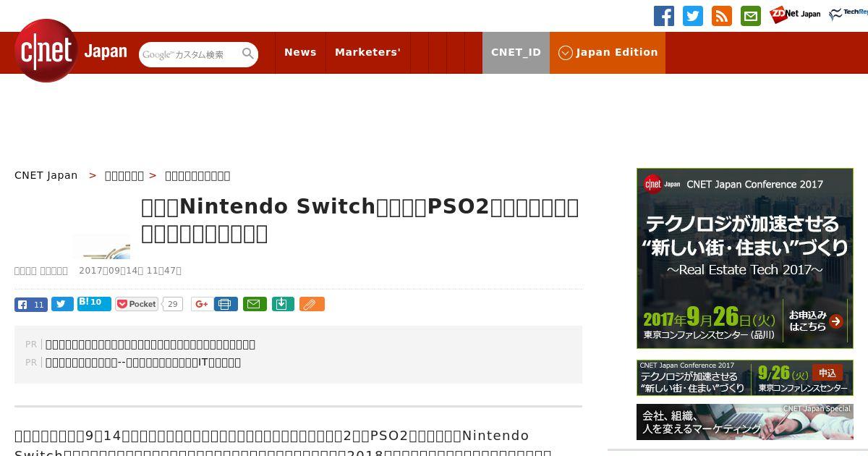Open Facebook page icon in the header
The height and width of the screenshot is (456, 868).
click(x=664, y=16)
